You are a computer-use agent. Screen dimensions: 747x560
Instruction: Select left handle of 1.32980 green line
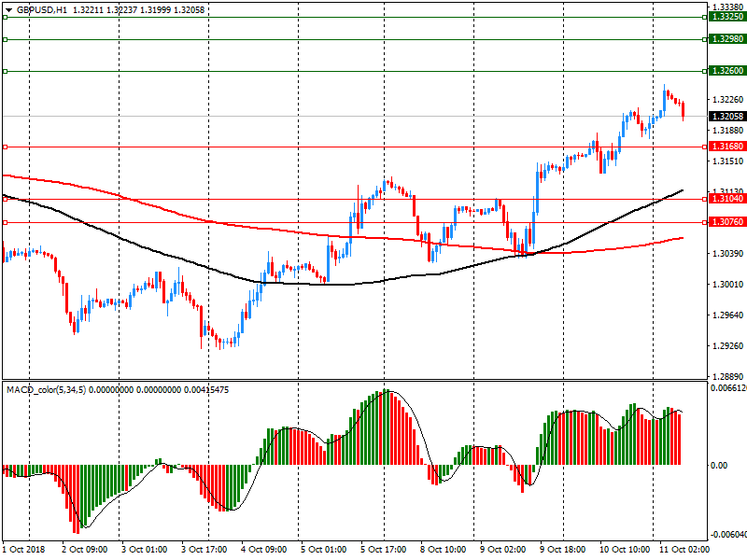coord(5,39)
